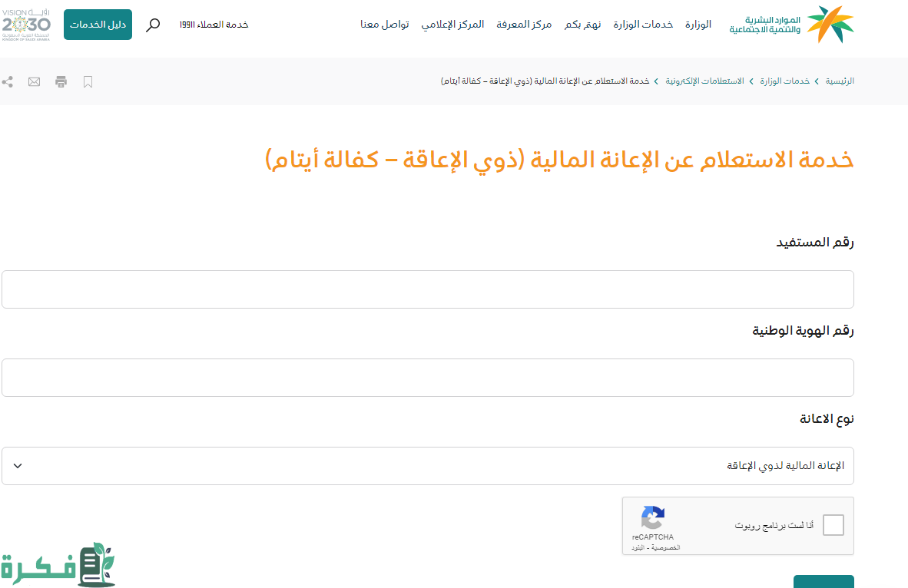Open the خدمات الوزارة menu

pyautogui.click(x=643, y=25)
